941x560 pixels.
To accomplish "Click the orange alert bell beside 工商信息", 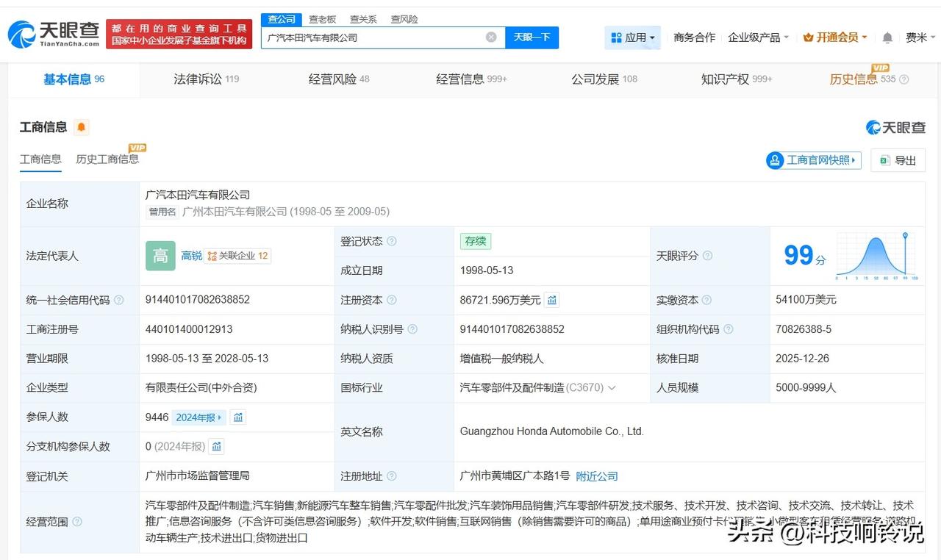I will (x=82, y=127).
